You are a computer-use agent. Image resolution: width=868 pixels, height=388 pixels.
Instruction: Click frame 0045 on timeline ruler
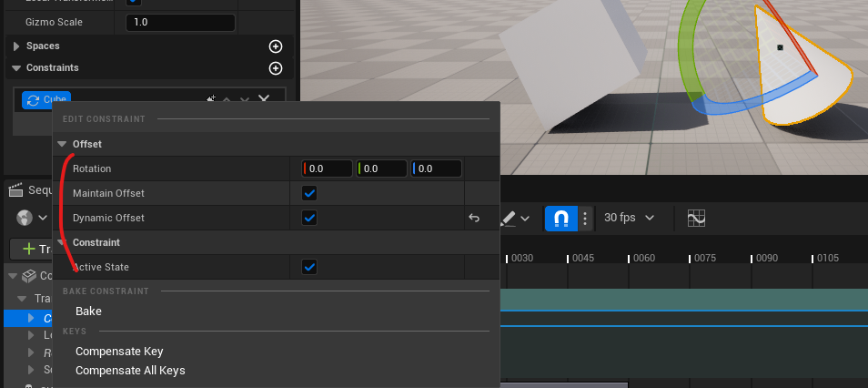click(583, 259)
